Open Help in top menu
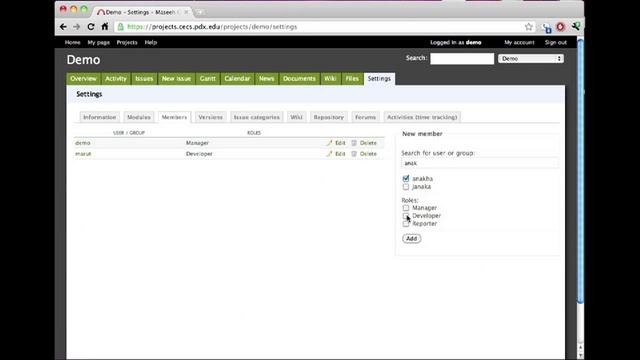 151,42
